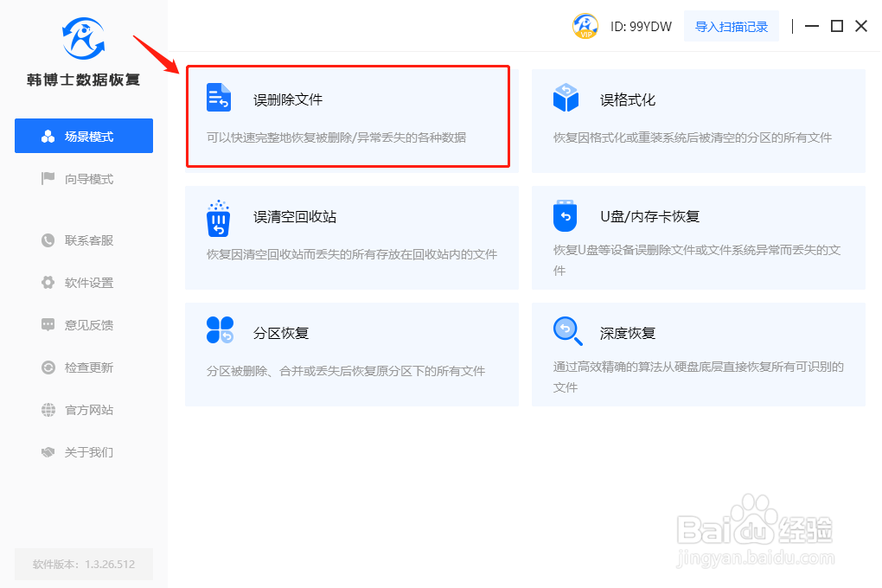Click the 误删除文件 document icon
The height and width of the screenshot is (588, 882).
pos(218,98)
